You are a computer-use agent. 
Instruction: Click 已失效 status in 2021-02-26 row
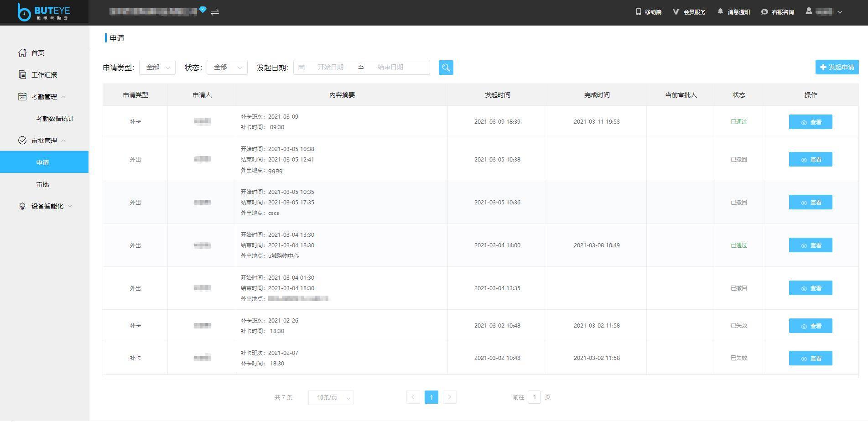coord(739,326)
